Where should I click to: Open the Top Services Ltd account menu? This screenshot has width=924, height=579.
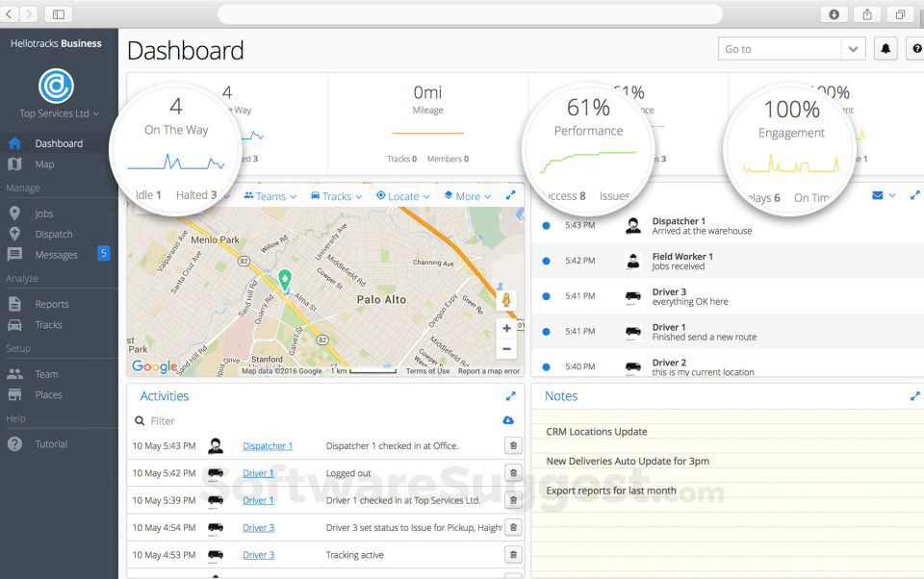point(56,113)
